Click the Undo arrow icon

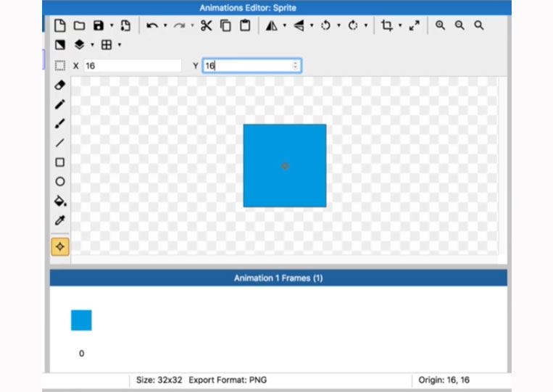(152, 25)
